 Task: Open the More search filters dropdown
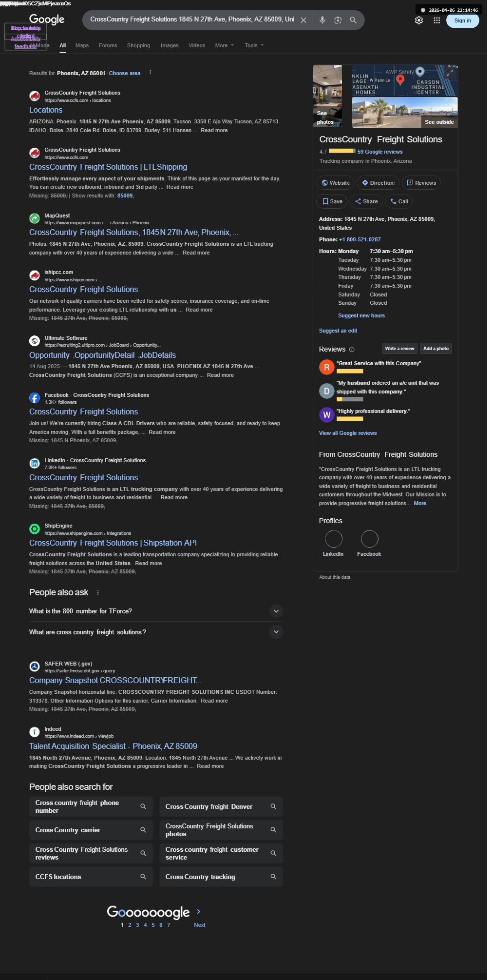pyautogui.click(x=225, y=45)
